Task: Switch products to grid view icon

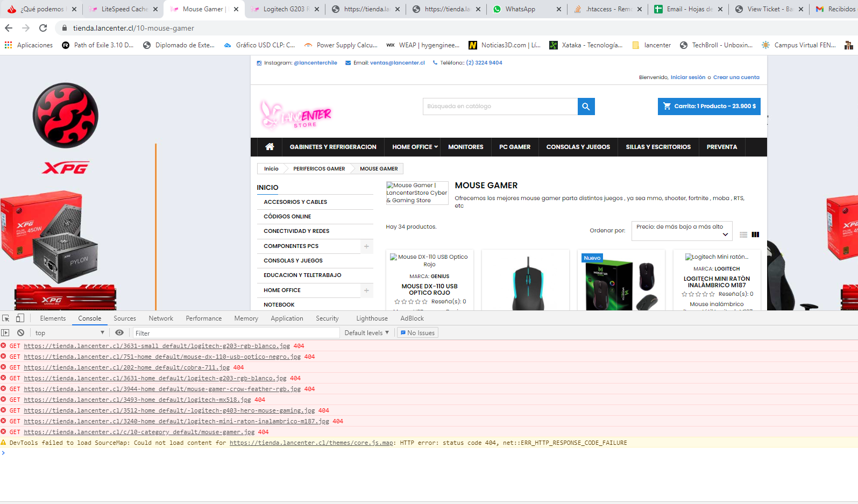Action: 755,235
